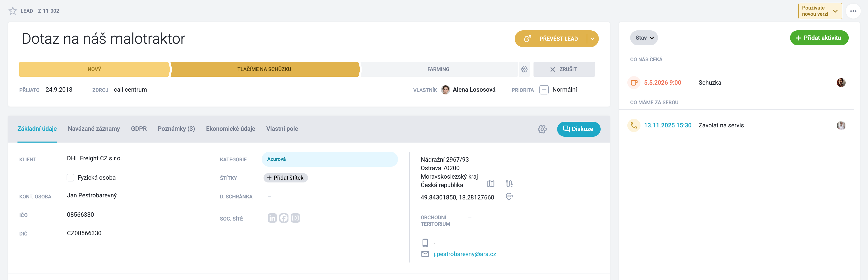Set pipeline stage to Farming

438,69
